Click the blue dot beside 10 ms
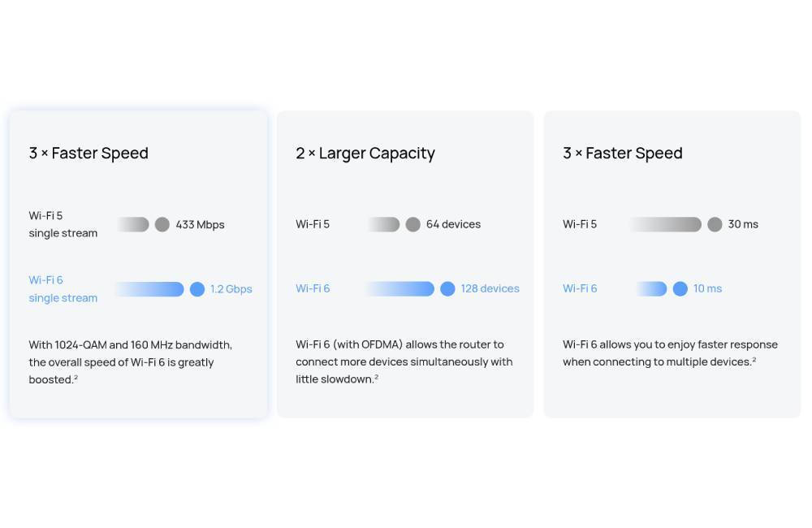Screen dimensions: 812x528 680,288
